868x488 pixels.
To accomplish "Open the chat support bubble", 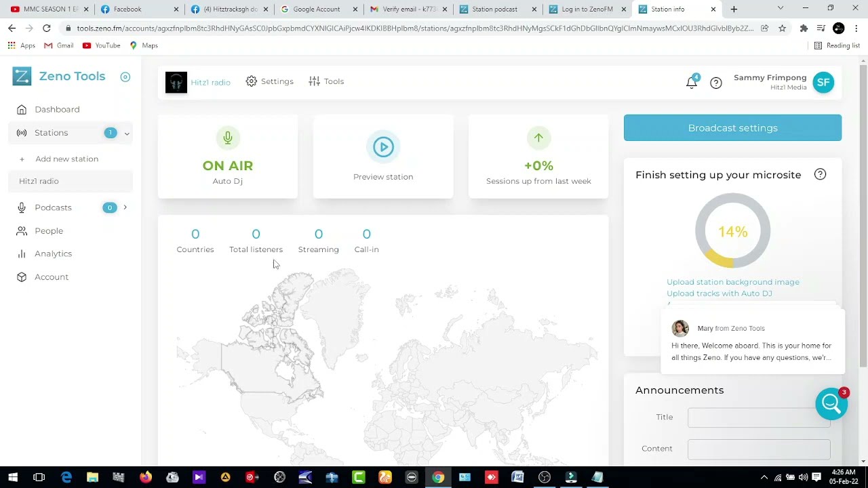I will [x=831, y=404].
